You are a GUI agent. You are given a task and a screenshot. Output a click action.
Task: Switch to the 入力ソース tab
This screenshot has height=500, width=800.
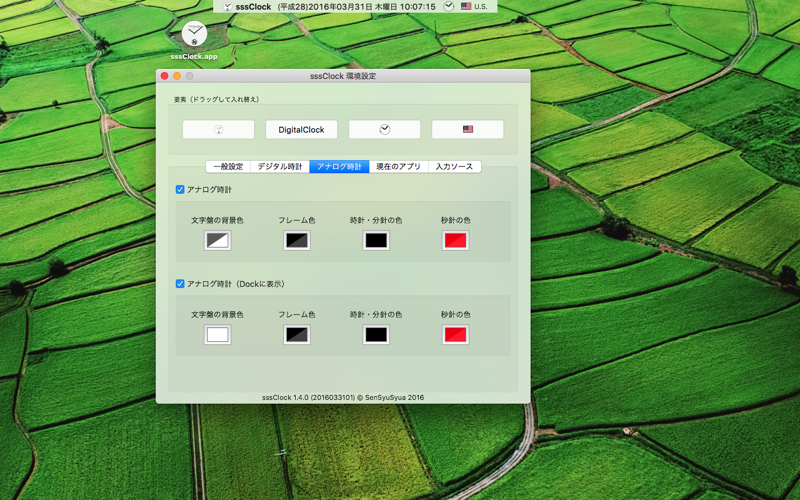click(x=454, y=166)
